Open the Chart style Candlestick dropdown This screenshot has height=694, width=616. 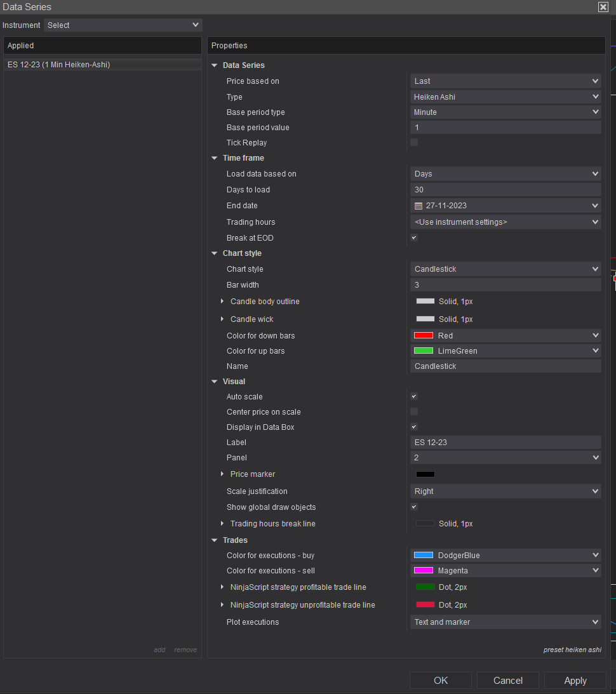click(x=506, y=269)
